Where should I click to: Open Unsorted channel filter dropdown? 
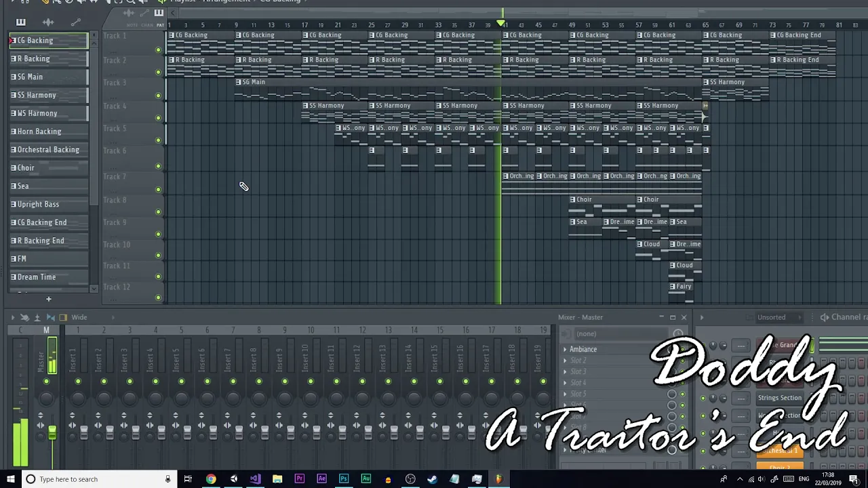click(780, 317)
